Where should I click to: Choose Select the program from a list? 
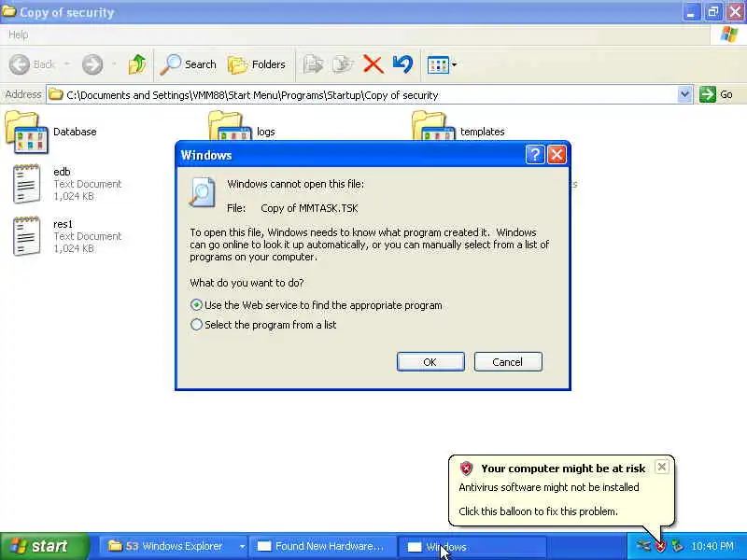263,325
